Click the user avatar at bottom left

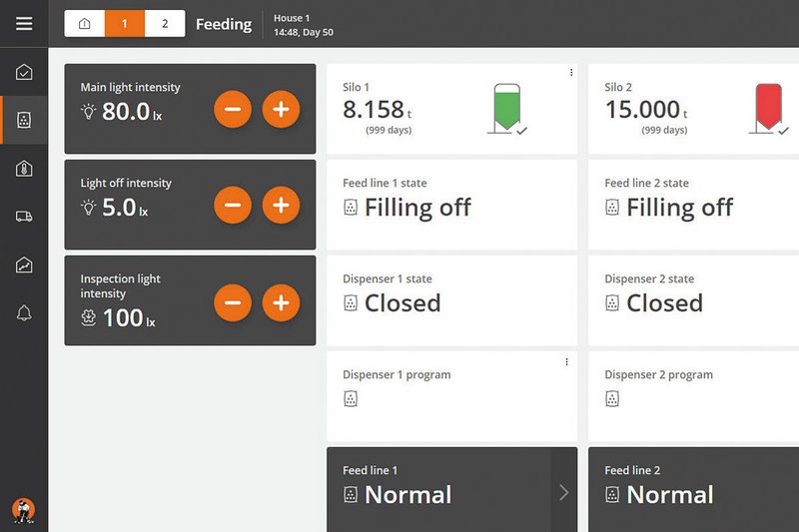[24, 510]
